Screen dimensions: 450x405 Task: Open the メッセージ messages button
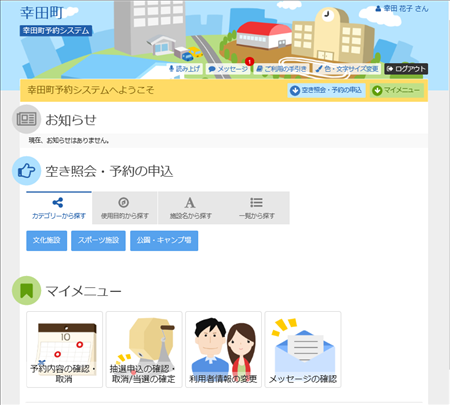(228, 69)
